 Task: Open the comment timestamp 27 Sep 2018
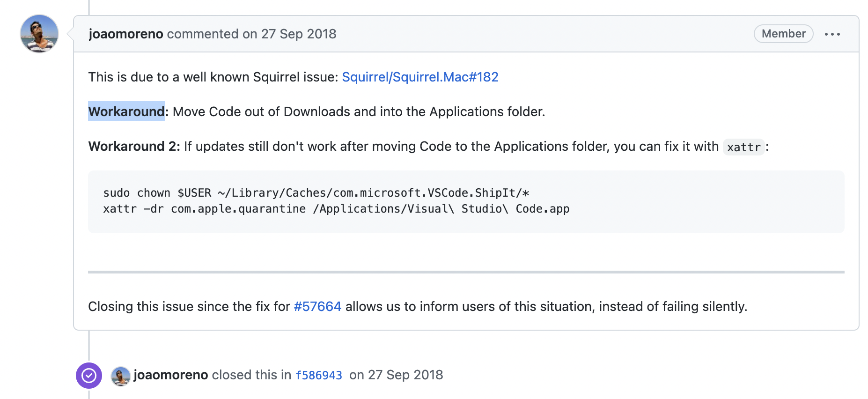[x=299, y=34]
